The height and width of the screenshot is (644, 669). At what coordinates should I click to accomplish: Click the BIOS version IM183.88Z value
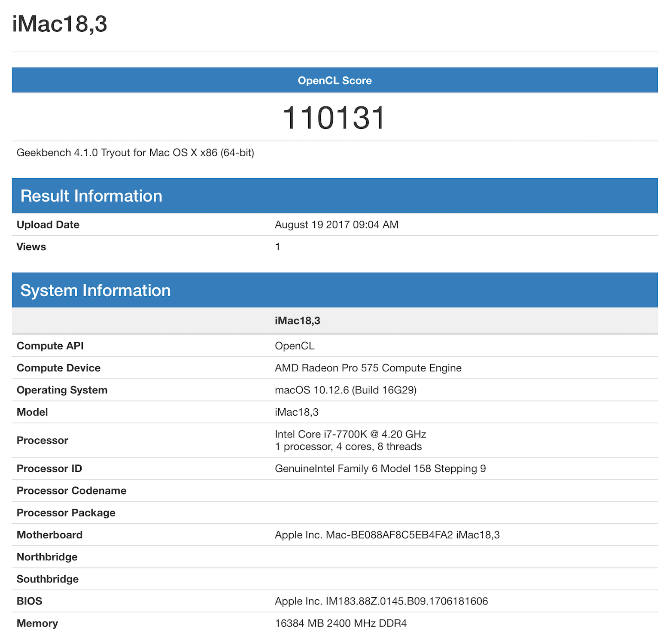coord(381,601)
